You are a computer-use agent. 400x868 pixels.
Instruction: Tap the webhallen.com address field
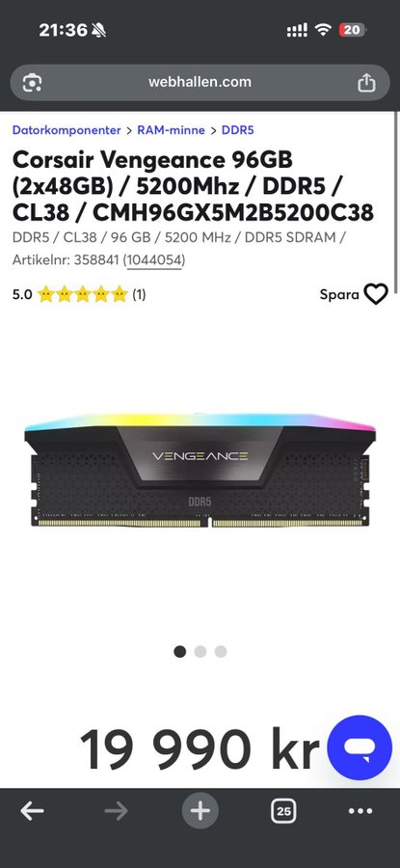[x=200, y=83]
